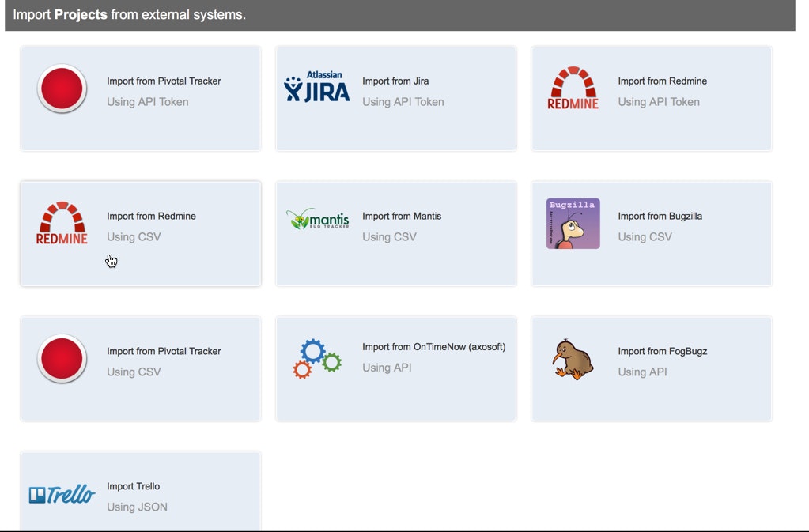Image resolution: width=809 pixels, height=532 pixels.
Task: Choose Import from Redmine using CSV
Action: (151, 216)
